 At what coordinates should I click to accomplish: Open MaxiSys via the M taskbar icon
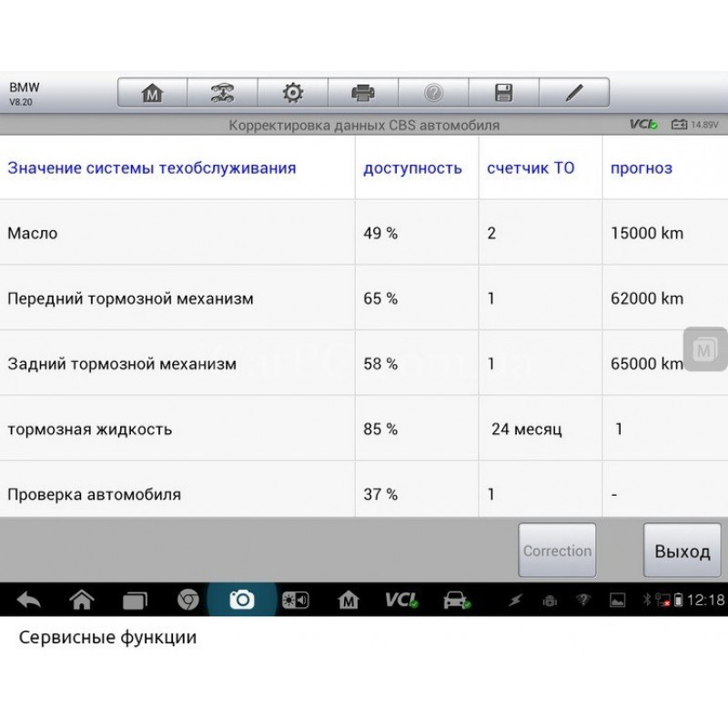[350, 601]
